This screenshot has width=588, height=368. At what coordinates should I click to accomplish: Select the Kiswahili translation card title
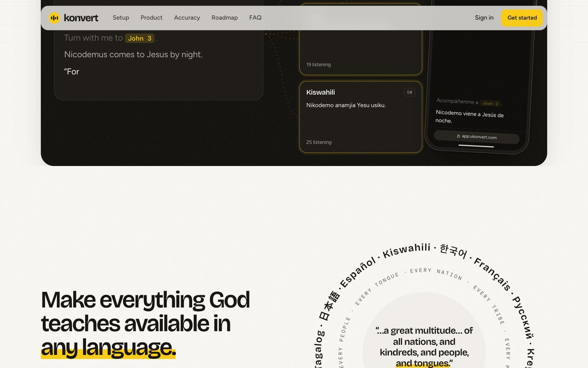click(x=320, y=92)
